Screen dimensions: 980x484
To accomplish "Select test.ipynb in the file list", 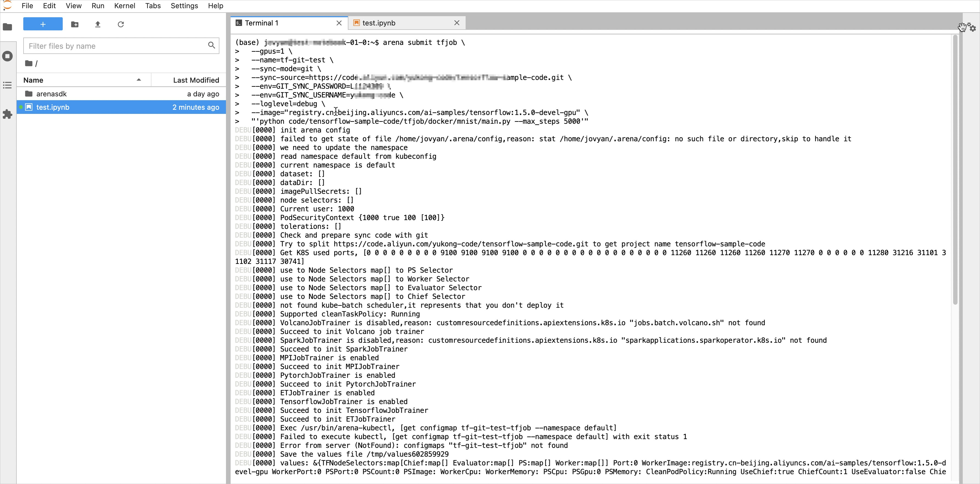I will tap(53, 107).
